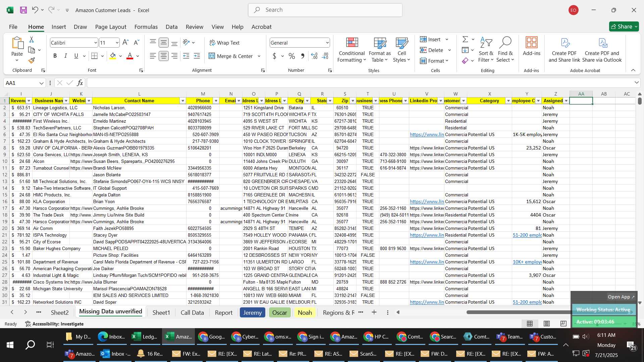The width and height of the screenshot is (644, 362).
Task: Switch to the Call Data sheet tab
Action: (x=192, y=312)
